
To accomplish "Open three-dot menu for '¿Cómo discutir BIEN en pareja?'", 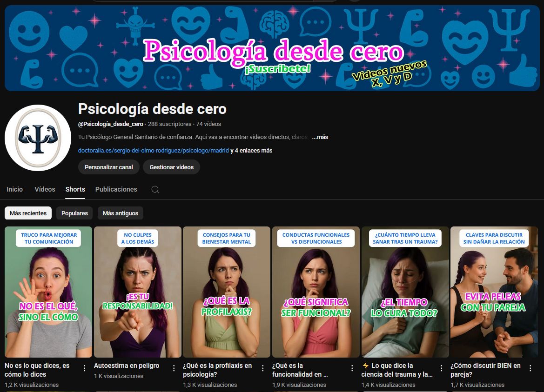I will [530, 368].
